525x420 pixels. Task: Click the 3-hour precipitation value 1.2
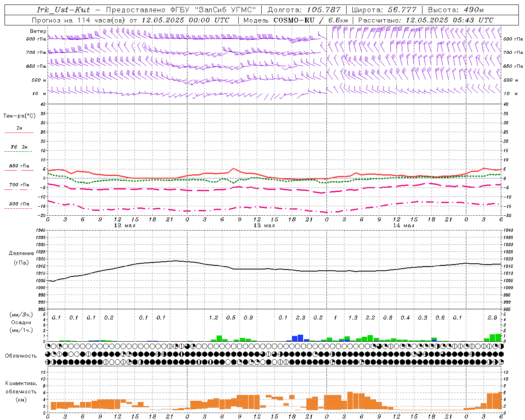click(x=213, y=318)
